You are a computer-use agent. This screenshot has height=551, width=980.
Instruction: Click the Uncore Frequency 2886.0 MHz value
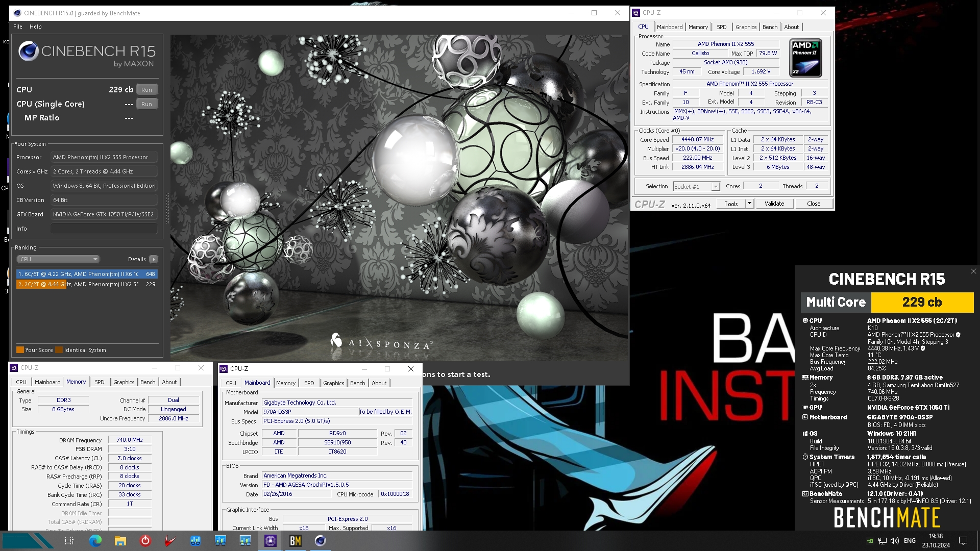(173, 418)
